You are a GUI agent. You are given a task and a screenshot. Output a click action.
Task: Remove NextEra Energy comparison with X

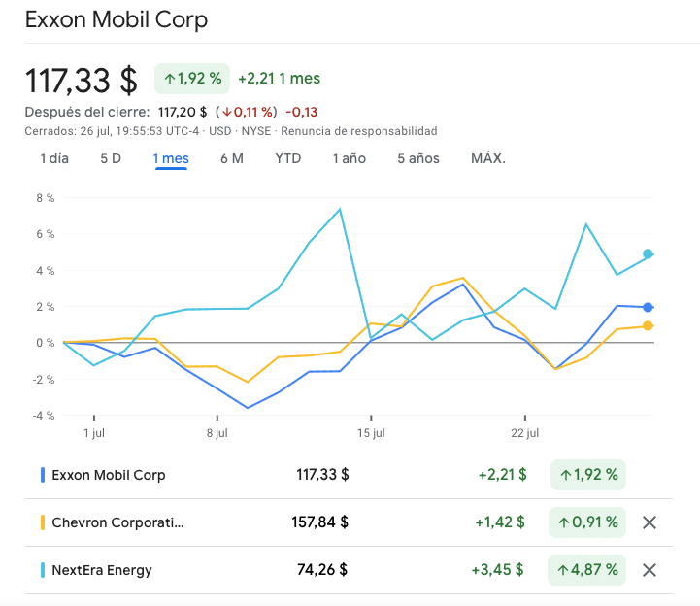[650, 570]
